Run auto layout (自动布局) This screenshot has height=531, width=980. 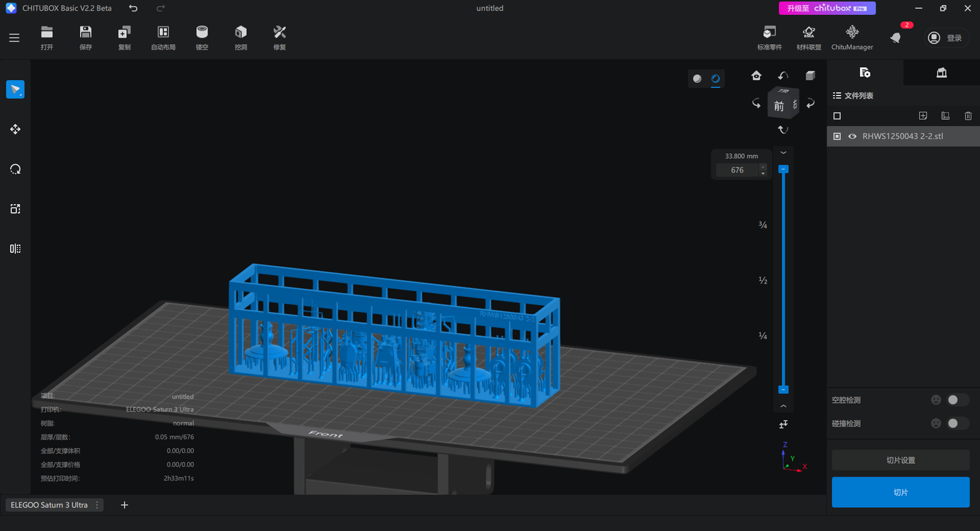tap(163, 38)
